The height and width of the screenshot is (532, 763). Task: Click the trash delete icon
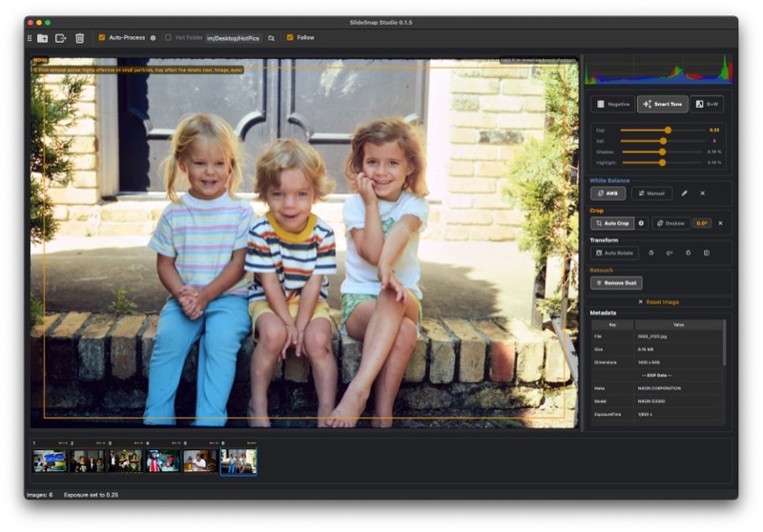(80, 38)
